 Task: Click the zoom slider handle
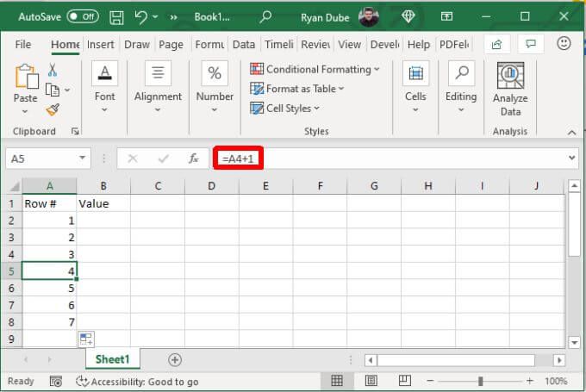(x=480, y=381)
